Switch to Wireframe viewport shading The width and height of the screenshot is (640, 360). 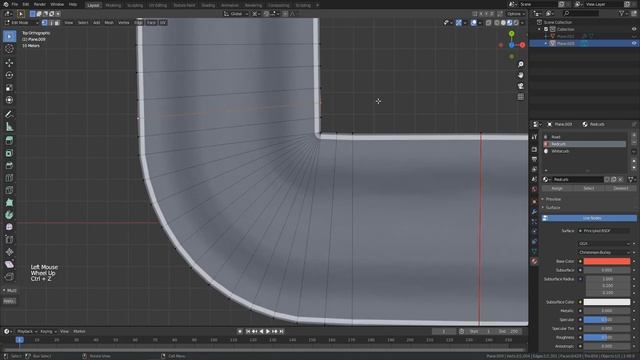click(497, 23)
